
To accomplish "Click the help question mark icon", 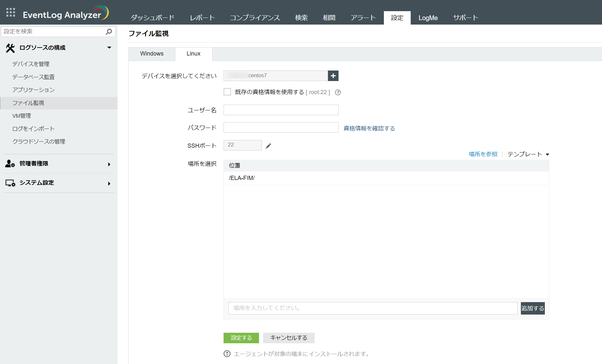I will [338, 93].
